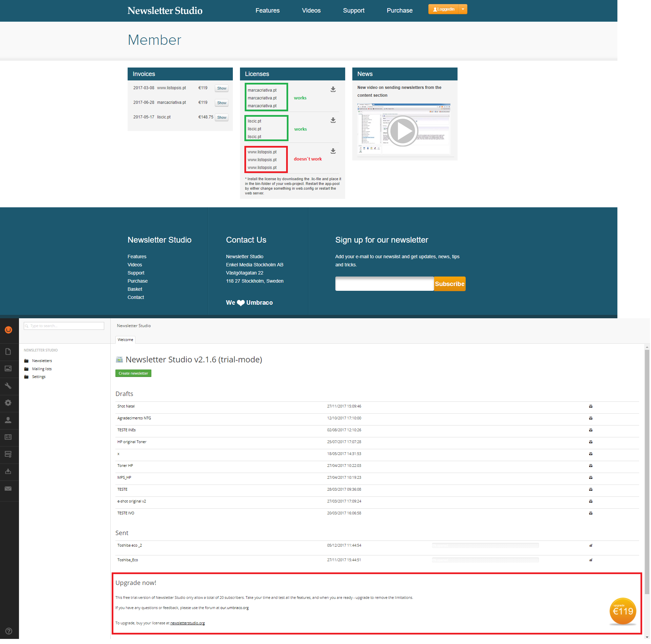
Task: Open the footer Videos link
Action: (x=135, y=265)
